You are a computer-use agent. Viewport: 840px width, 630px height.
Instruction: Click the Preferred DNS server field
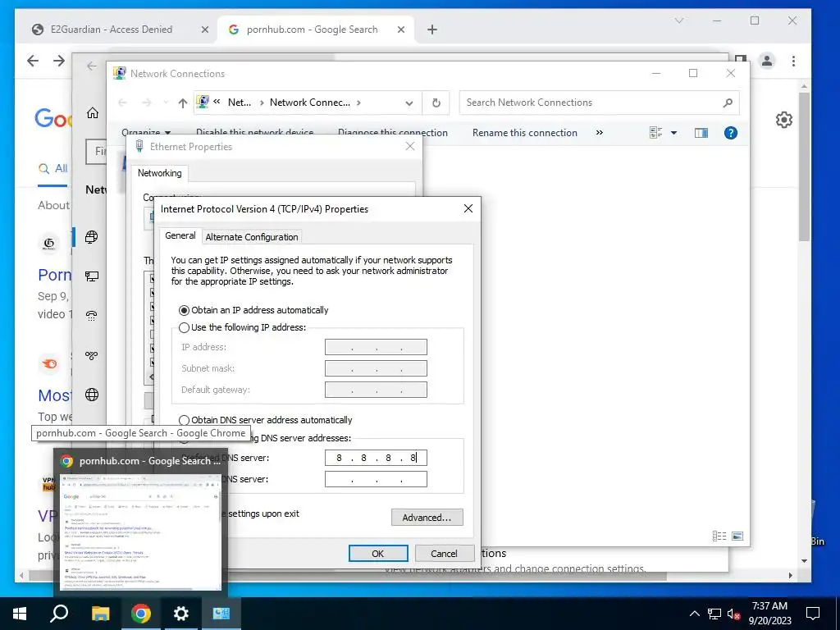376,458
